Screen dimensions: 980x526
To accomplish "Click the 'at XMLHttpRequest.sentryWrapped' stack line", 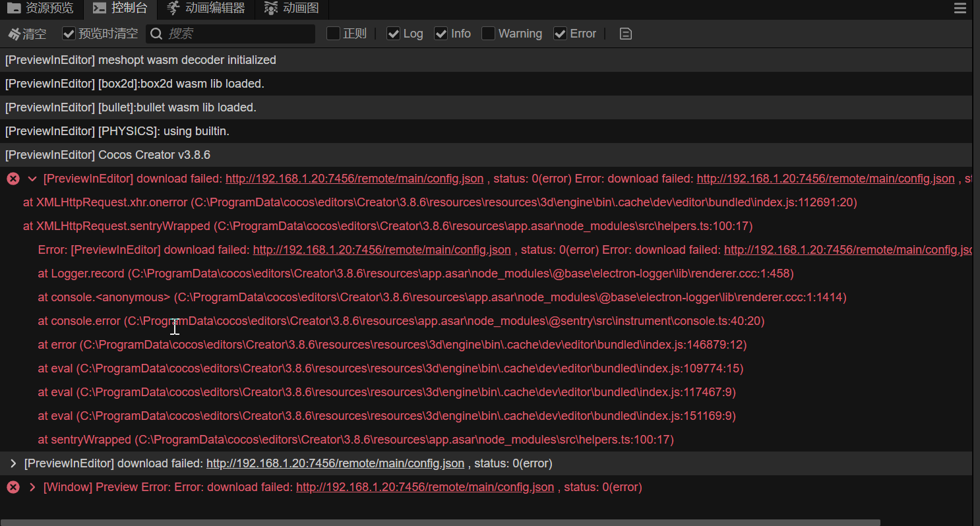I will coord(388,226).
